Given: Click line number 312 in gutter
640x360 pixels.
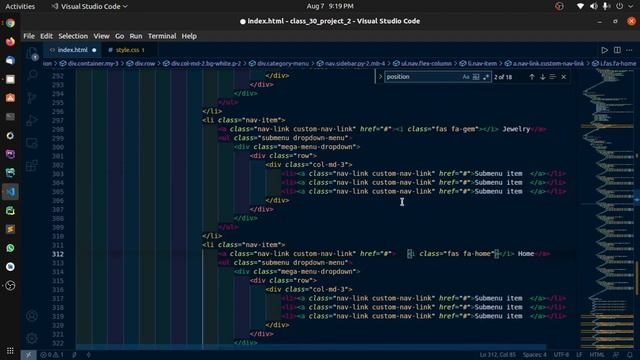Looking at the screenshot, I should pyautogui.click(x=58, y=254).
